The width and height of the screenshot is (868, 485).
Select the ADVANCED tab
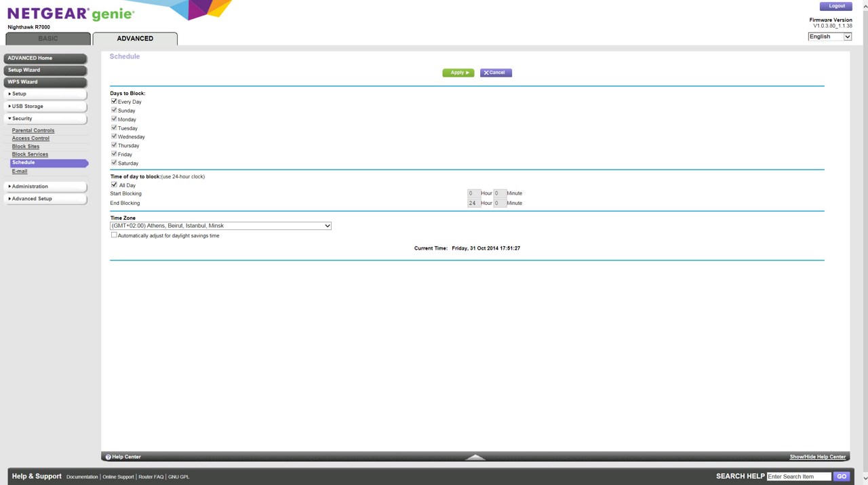pos(135,39)
